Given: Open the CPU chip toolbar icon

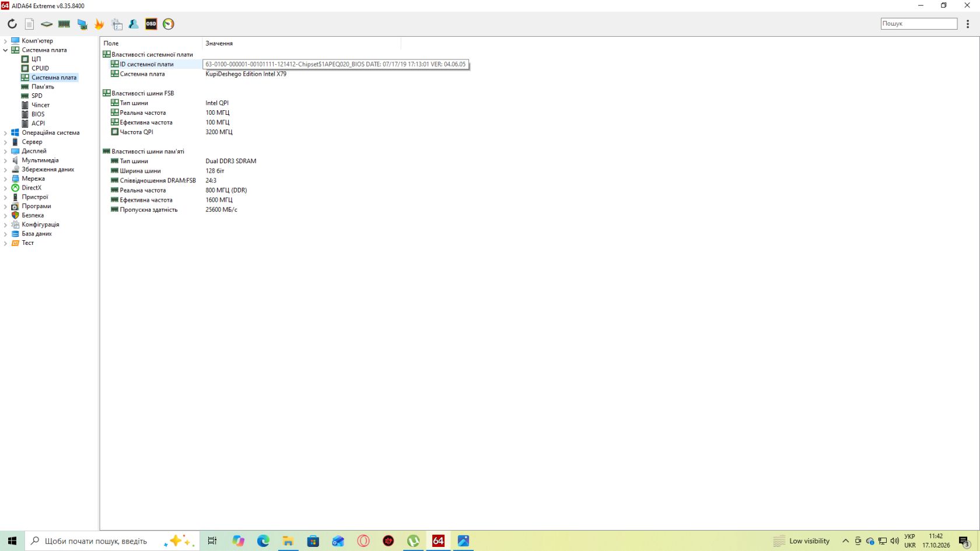Looking at the screenshot, I should tap(47, 24).
